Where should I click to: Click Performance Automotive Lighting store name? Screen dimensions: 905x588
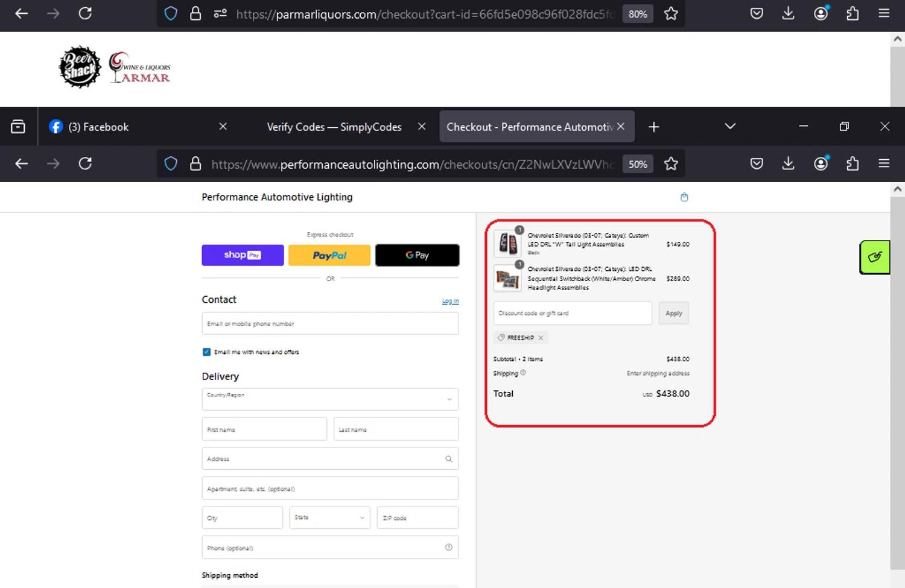click(277, 197)
